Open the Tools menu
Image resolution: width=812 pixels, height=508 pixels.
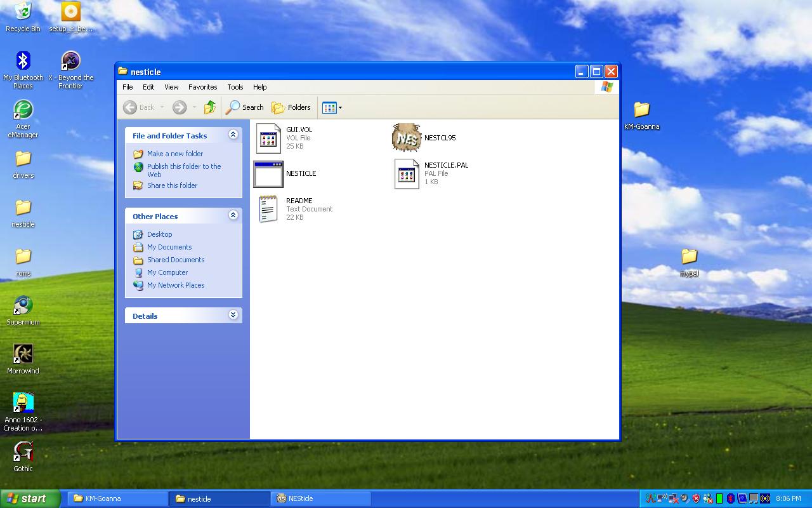(235, 87)
